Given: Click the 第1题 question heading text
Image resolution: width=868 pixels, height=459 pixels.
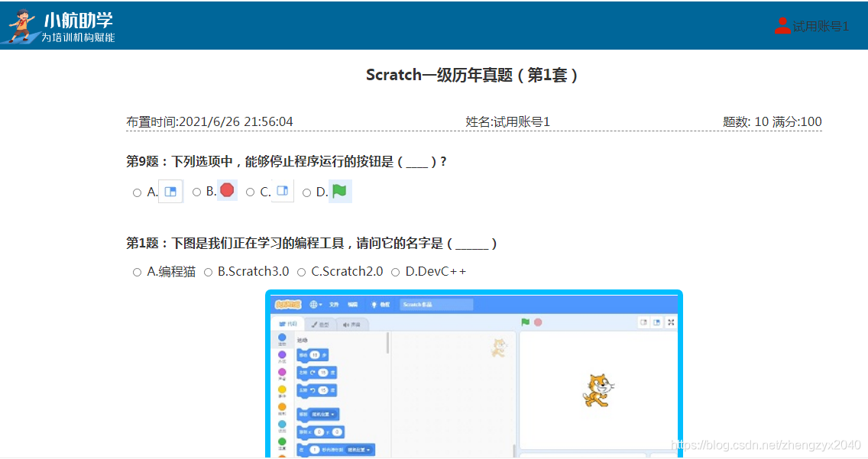Looking at the screenshot, I should pos(311,244).
